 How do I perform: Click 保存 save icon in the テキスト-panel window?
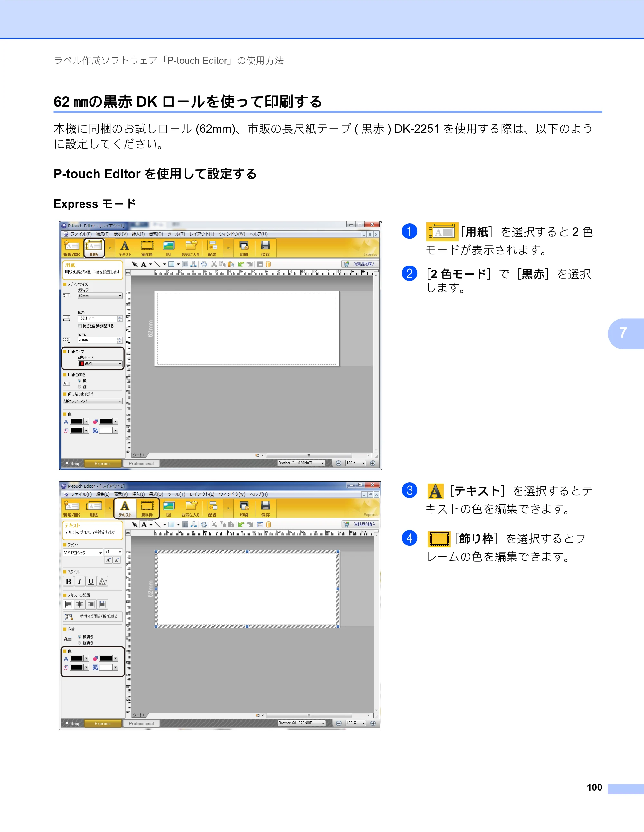[x=266, y=508]
